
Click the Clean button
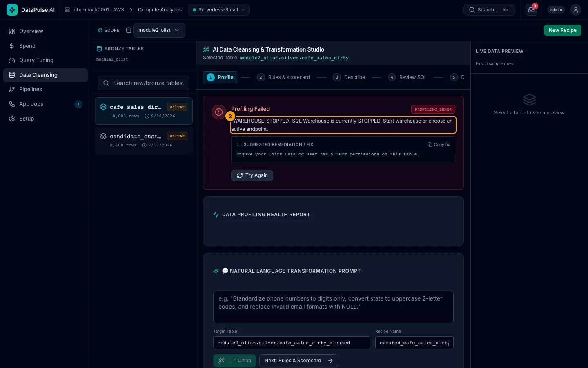[234, 361]
